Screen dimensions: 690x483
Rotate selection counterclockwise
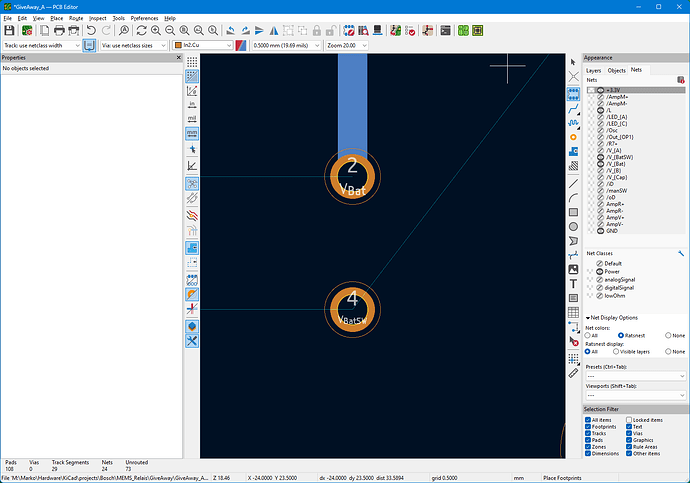[231, 30]
